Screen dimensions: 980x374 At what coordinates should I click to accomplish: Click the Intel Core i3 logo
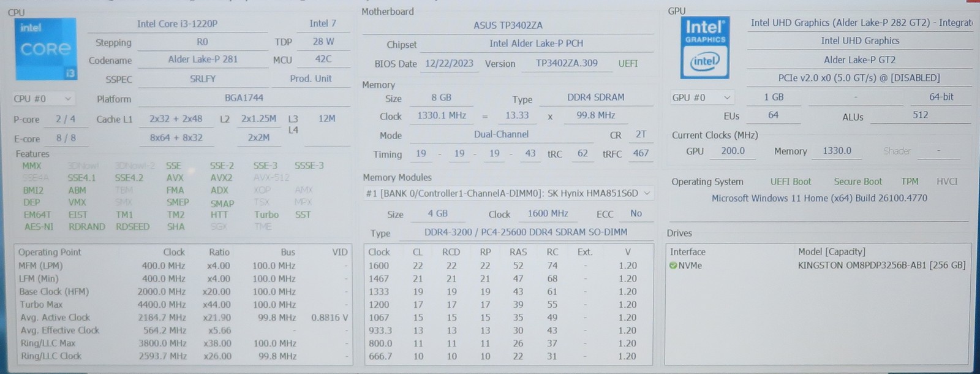point(45,49)
